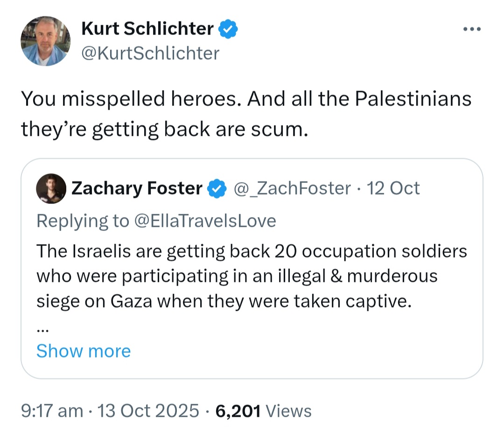Open the @KurtSchlichter handle

tap(150, 53)
